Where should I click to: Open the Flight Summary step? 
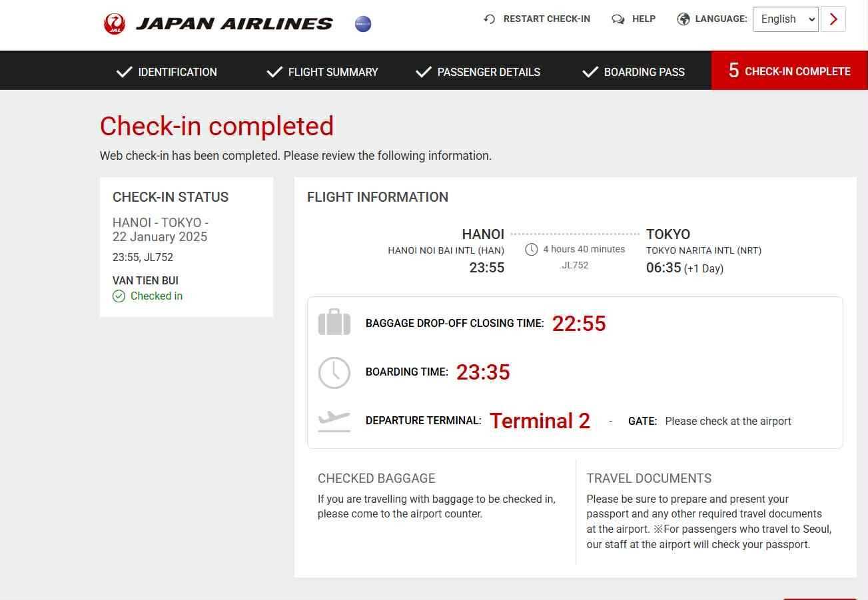click(x=322, y=72)
